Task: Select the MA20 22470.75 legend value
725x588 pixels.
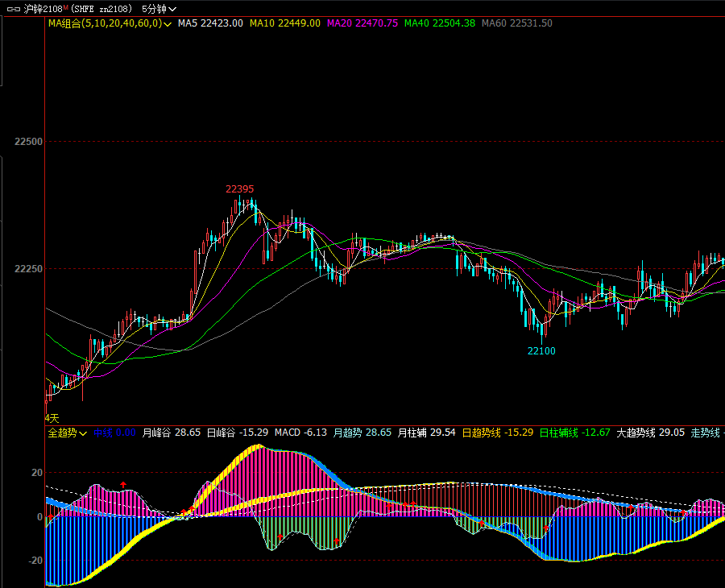Action: click(362, 23)
